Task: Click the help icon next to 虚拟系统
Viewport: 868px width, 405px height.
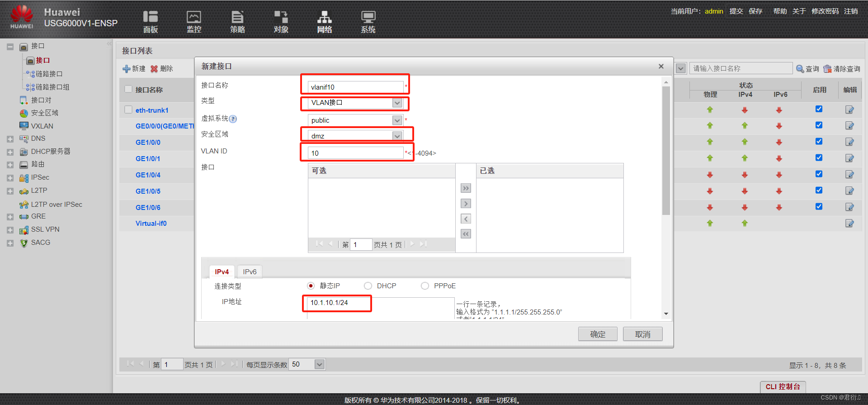Action: pos(233,119)
